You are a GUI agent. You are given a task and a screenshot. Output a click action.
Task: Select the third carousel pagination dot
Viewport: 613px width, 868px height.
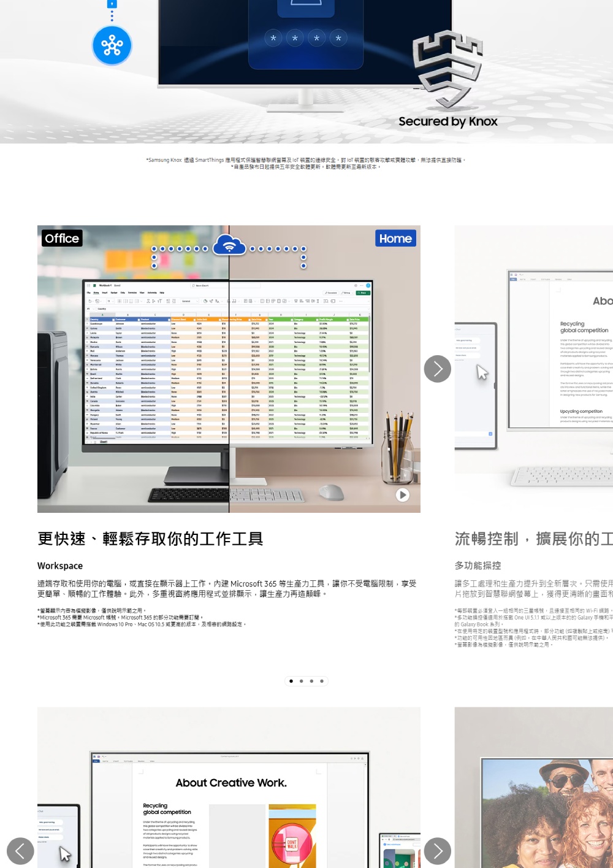point(311,681)
